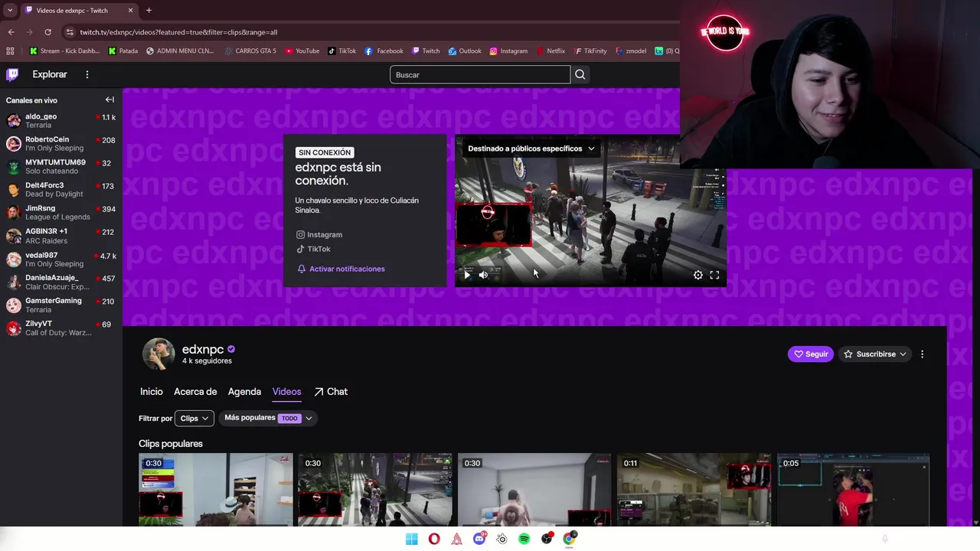Open the JimRsng live channel
The image size is (980, 551).
[x=60, y=212]
